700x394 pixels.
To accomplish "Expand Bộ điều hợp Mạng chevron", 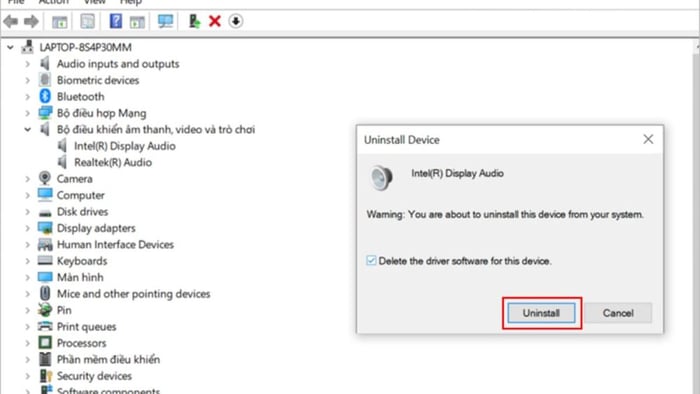I will click(x=28, y=113).
